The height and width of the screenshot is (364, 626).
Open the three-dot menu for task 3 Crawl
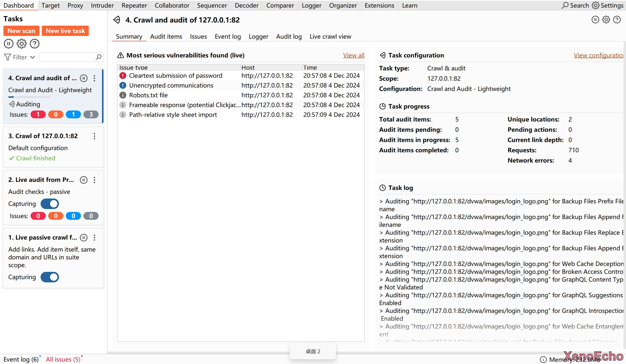94,136
